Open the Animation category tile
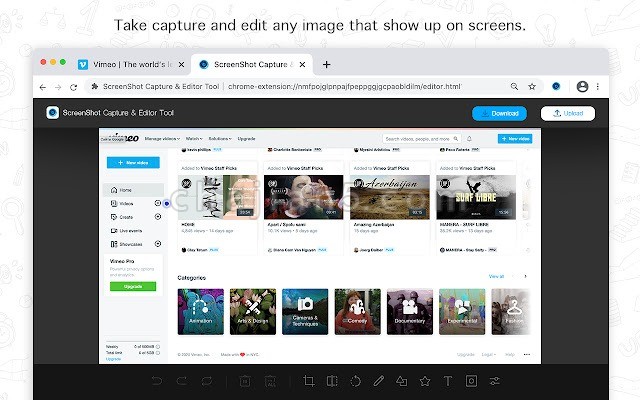Viewport: 640px width, 400px height. tap(201, 311)
